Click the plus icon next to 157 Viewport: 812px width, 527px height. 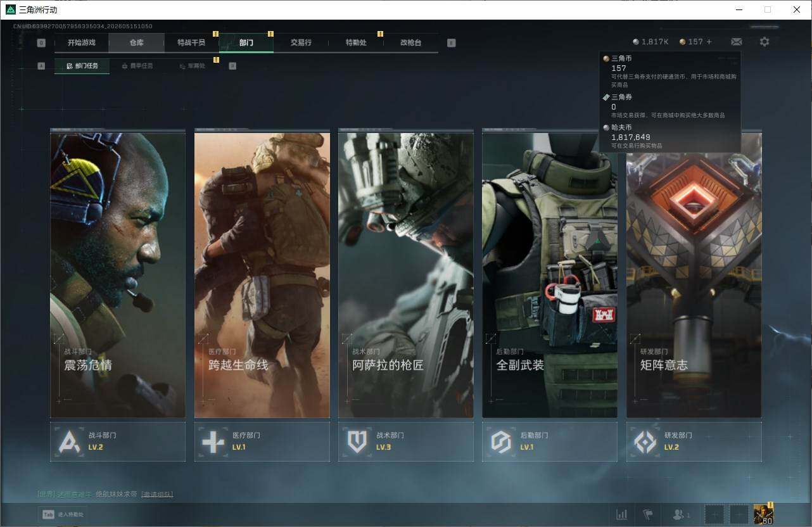pos(709,42)
